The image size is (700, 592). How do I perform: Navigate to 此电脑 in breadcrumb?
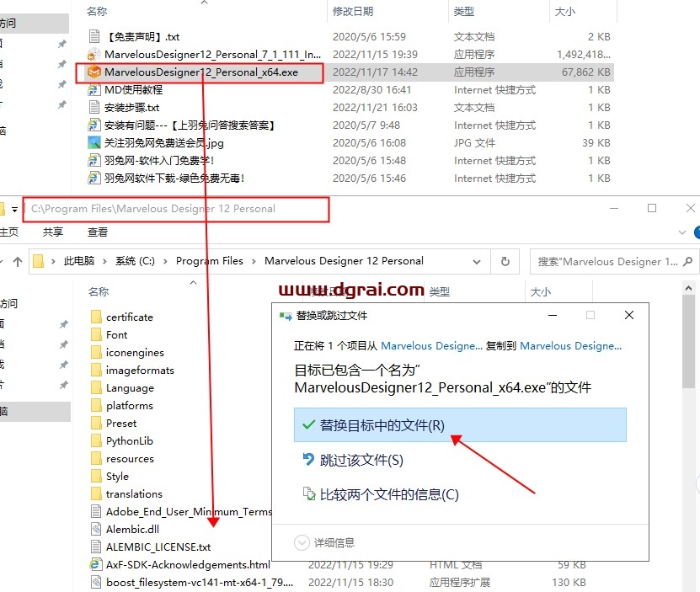[79, 261]
